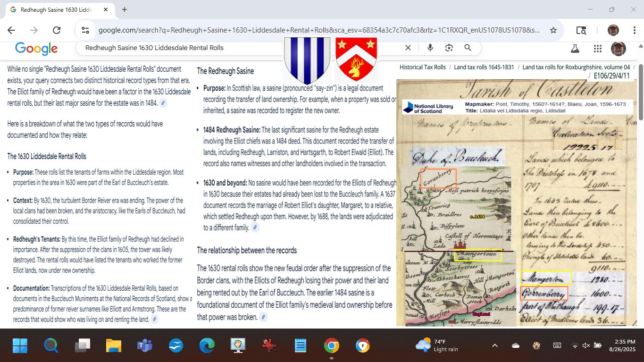Follow the Land tax rolls 1645-1831 breadcrumb
The image size is (644, 362).
[484, 67]
